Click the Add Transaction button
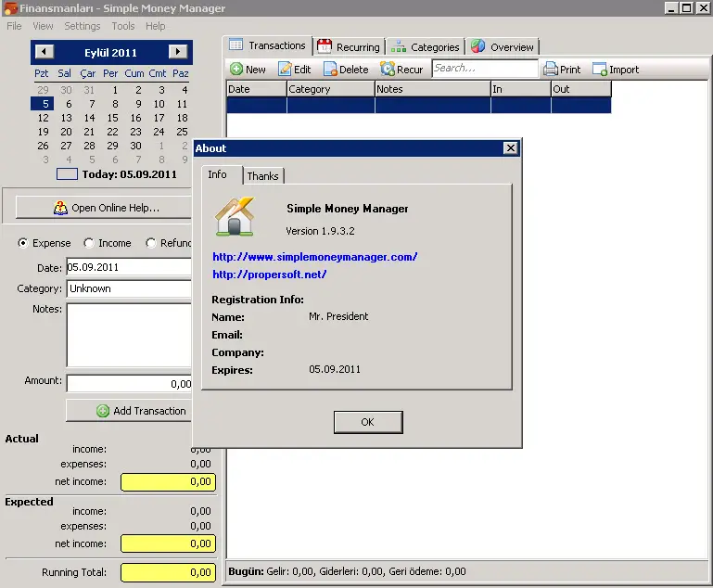 129,411
